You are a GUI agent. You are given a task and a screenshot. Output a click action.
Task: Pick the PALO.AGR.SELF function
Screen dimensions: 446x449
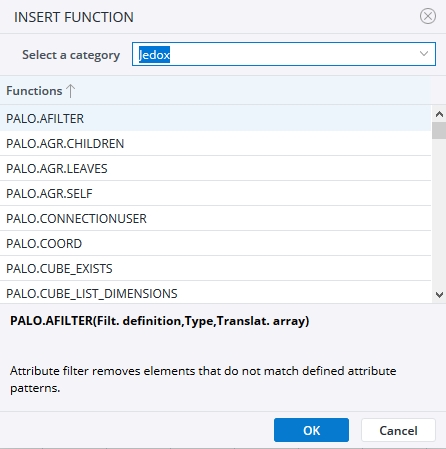pyautogui.click(x=215, y=193)
